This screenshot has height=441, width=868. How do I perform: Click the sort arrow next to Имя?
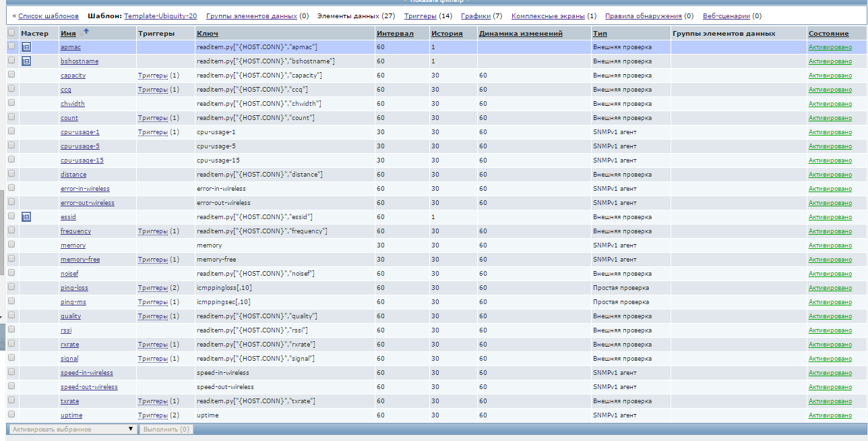tap(86, 32)
